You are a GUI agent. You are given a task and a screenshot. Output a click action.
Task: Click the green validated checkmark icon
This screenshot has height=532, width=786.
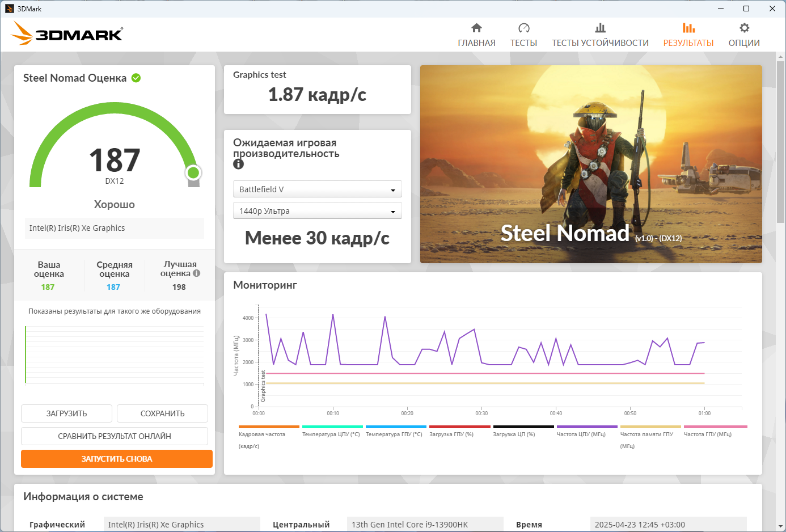tap(136, 78)
